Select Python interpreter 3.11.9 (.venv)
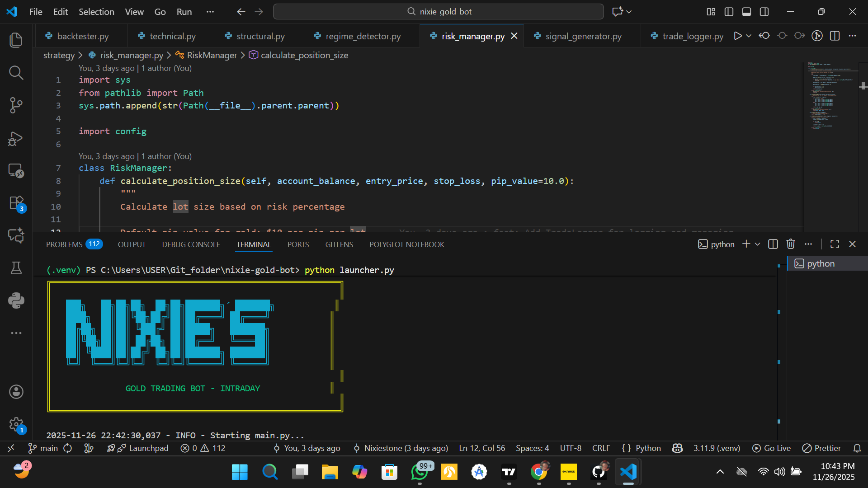The height and width of the screenshot is (488, 868). pos(717,448)
